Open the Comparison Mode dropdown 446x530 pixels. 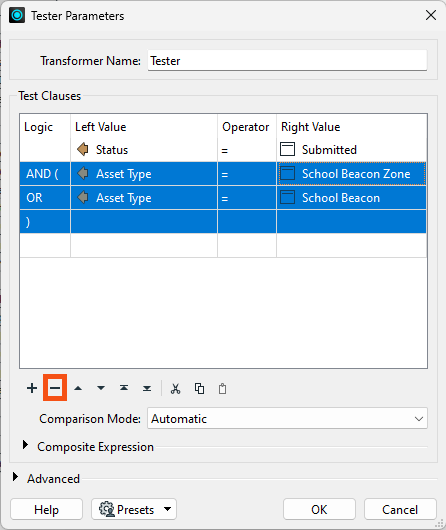pyautogui.click(x=287, y=418)
